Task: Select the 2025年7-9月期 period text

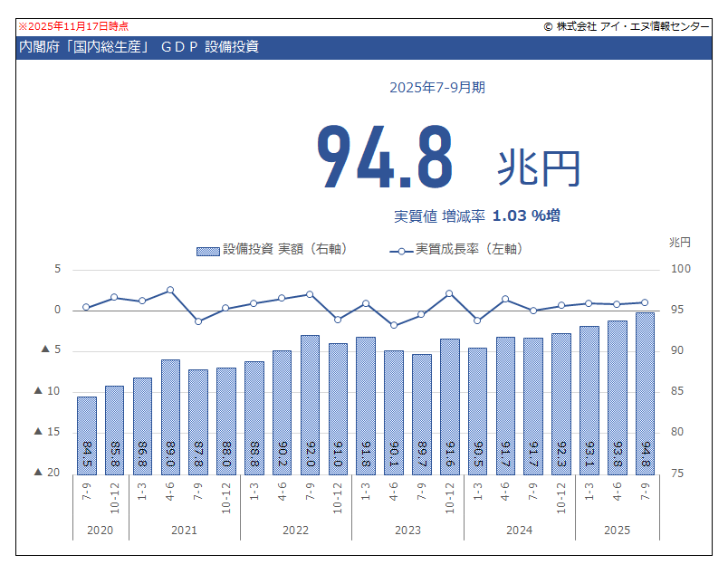Action: (x=437, y=88)
